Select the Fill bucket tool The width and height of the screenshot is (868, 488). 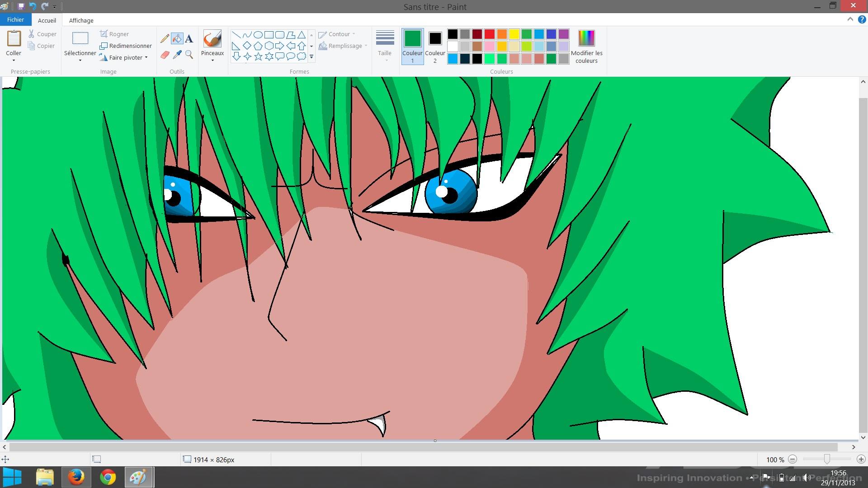(x=177, y=38)
